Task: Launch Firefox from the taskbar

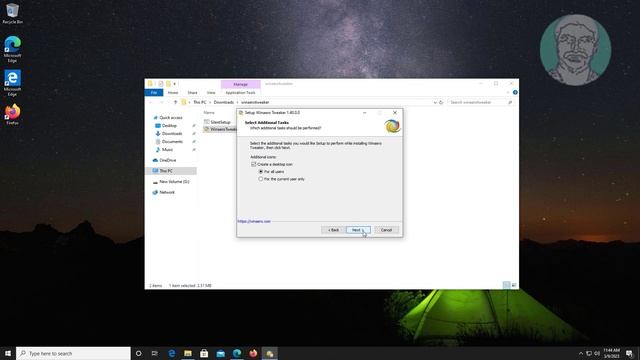Action: coord(253,353)
